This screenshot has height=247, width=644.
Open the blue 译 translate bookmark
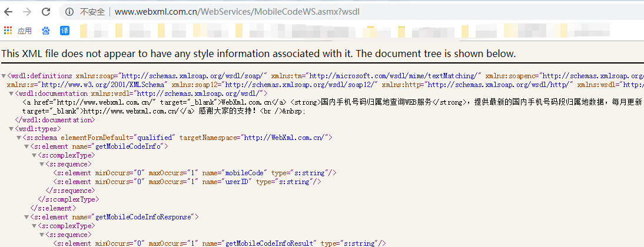(x=65, y=31)
